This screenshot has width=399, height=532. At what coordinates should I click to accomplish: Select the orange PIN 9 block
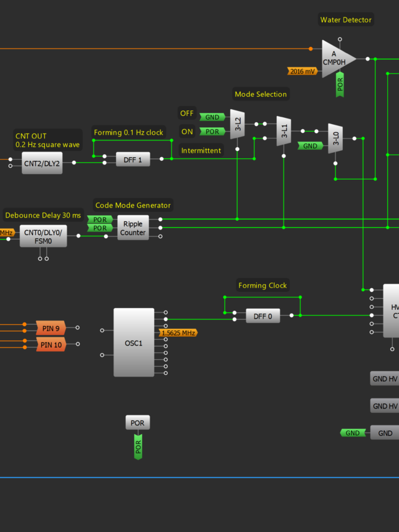click(x=50, y=328)
